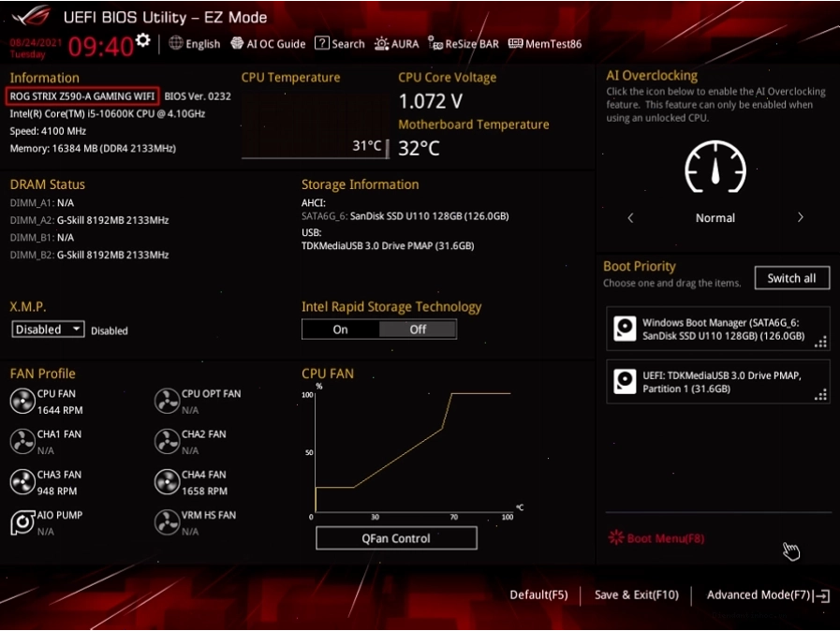
Task: Open date and time settings gear
Action: coord(142,39)
